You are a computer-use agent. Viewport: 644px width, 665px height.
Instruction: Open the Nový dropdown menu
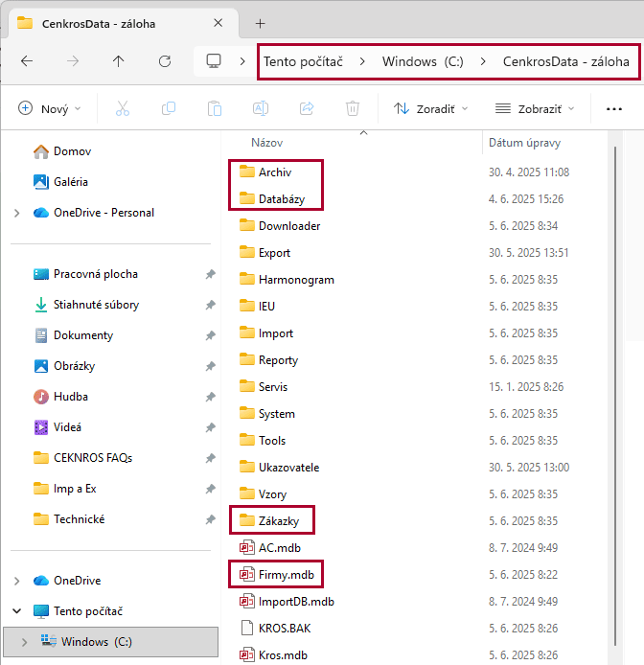click(x=50, y=108)
